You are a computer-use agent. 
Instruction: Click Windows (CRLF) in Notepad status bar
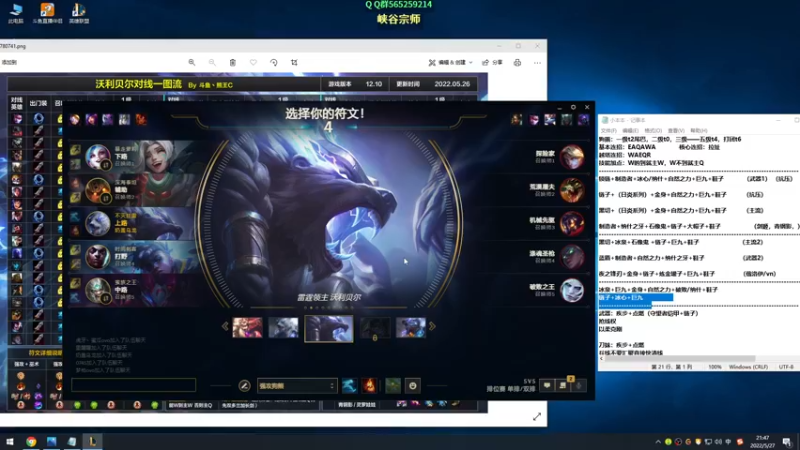coord(748,367)
